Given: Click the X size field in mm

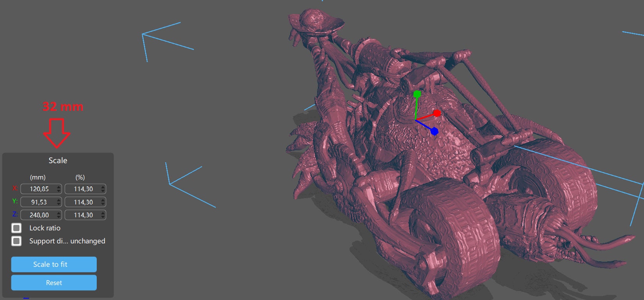Looking at the screenshot, I should 39,189.
